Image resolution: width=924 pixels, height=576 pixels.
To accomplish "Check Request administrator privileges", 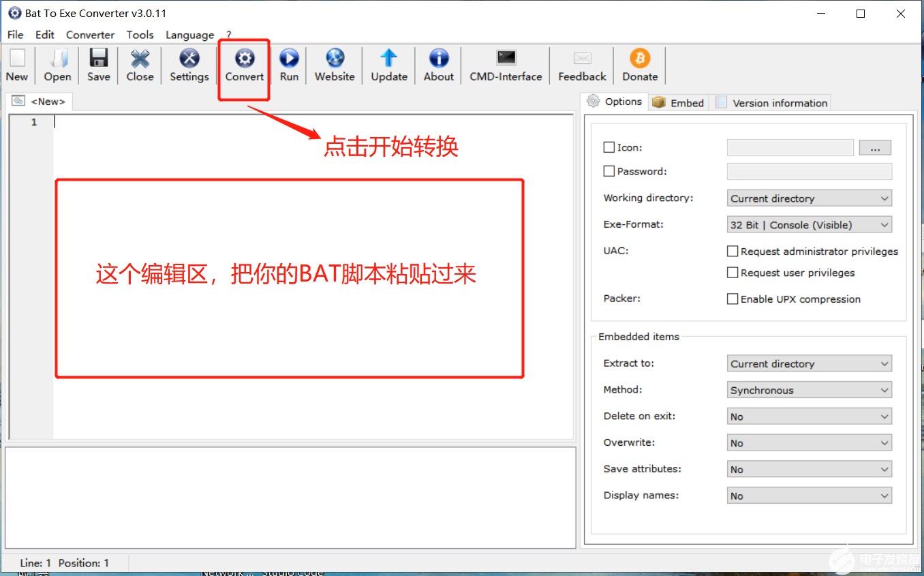I will click(x=733, y=252).
